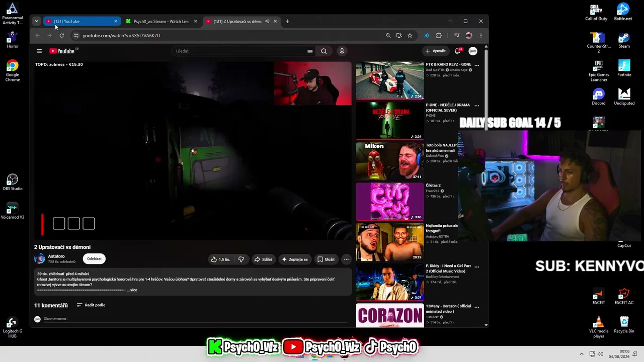The height and width of the screenshot is (362, 644).
Task: View site information icon in address bar
Action: (76, 35)
